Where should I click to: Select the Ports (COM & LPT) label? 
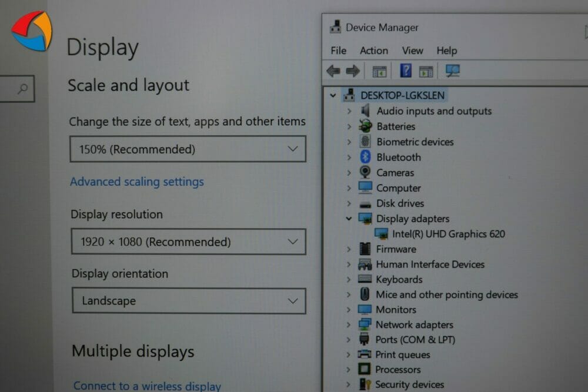pos(415,339)
